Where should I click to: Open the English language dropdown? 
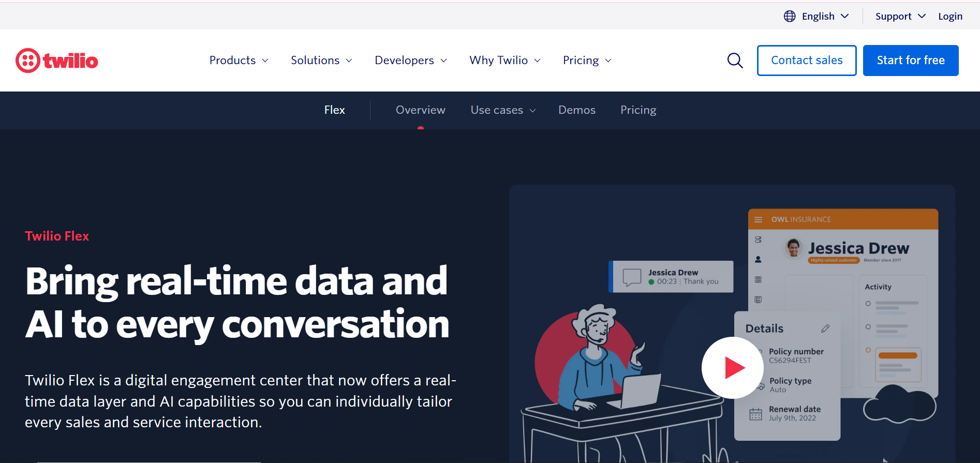tap(825, 17)
